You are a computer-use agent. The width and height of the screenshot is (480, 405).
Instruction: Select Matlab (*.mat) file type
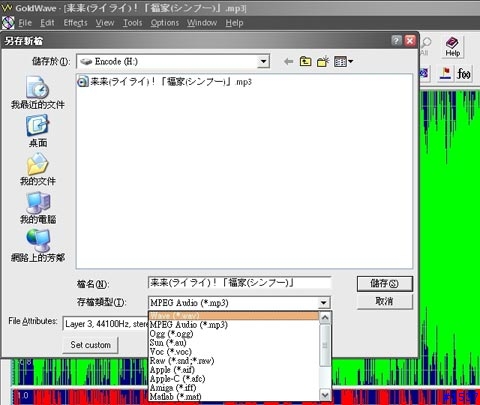coord(234,396)
